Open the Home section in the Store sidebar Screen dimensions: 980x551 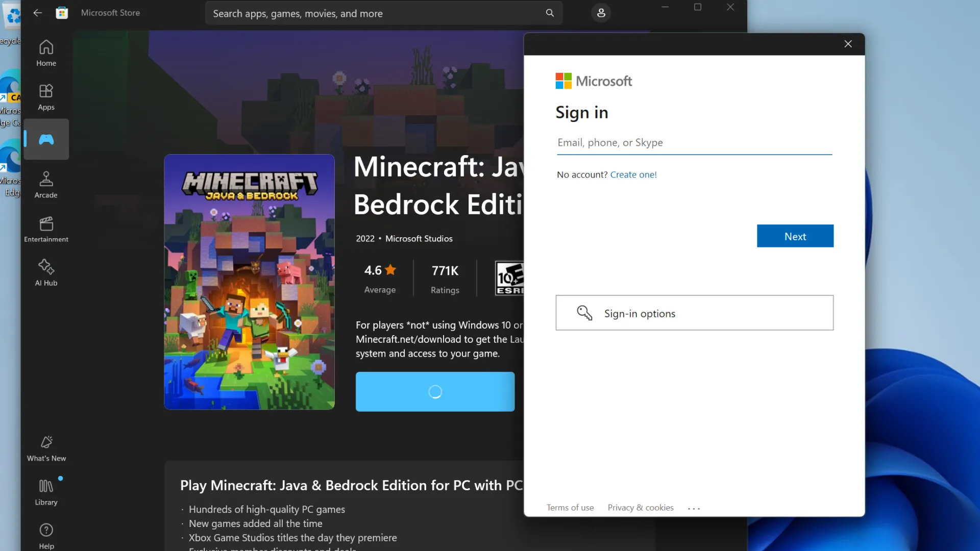(x=46, y=53)
